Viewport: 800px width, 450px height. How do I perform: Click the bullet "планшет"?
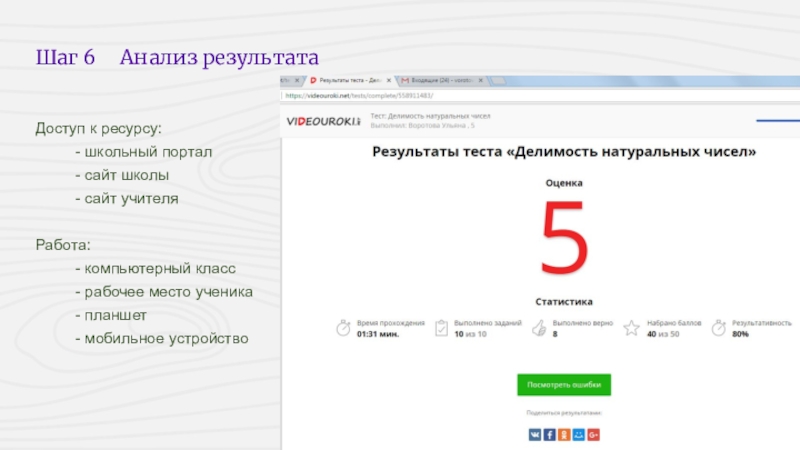[x=115, y=315]
